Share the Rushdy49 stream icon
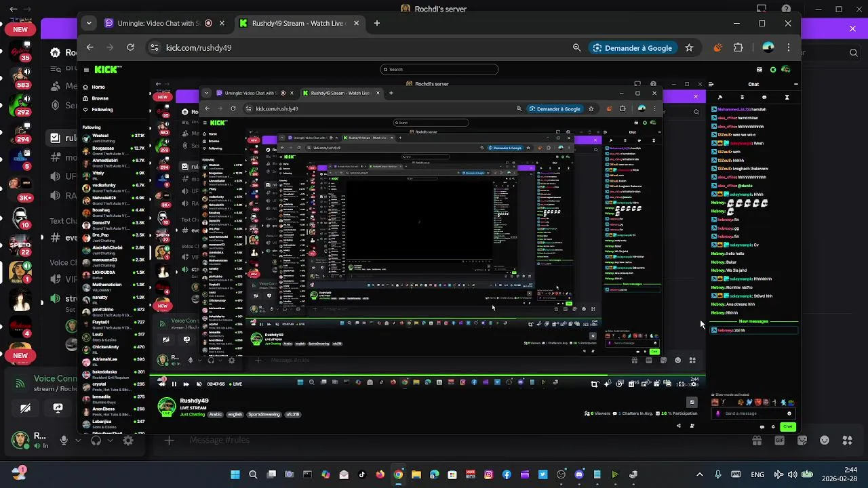 (x=679, y=426)
